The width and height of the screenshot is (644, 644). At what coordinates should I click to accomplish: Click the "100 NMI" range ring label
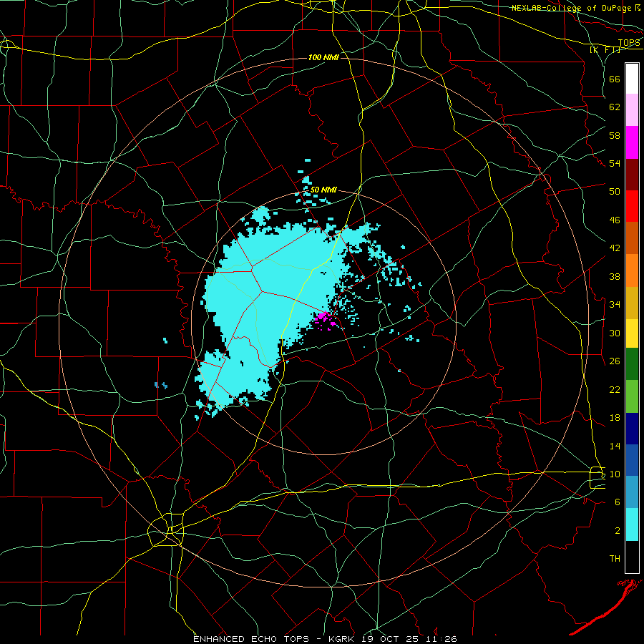point(323,57)
